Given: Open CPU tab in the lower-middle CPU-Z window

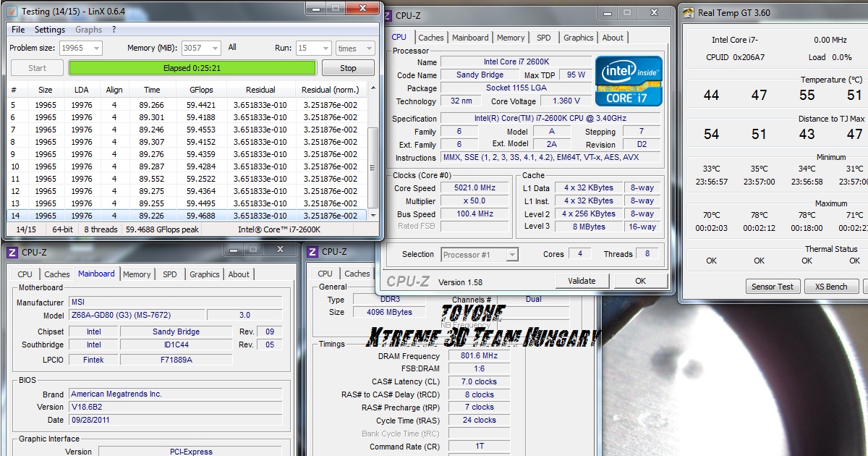Looking at the screenshot, I should tap(325, 274).
